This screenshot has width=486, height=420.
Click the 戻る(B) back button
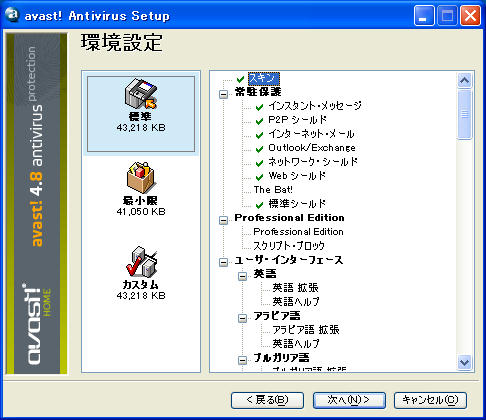(x=267, y=400)
